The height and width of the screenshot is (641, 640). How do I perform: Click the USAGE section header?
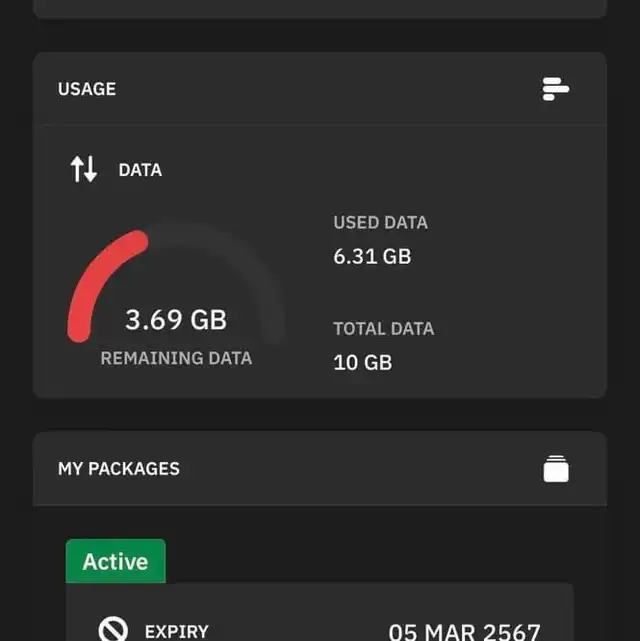87,89
